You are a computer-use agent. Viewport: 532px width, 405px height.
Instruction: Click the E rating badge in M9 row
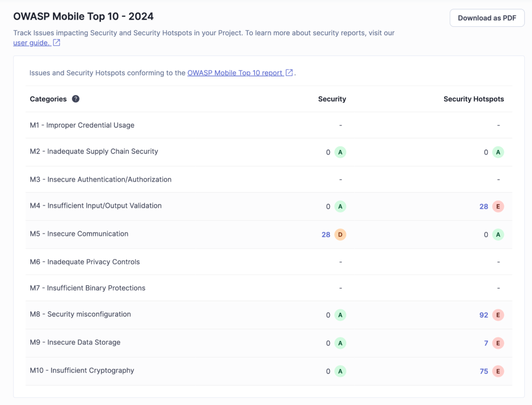[498, 343]
